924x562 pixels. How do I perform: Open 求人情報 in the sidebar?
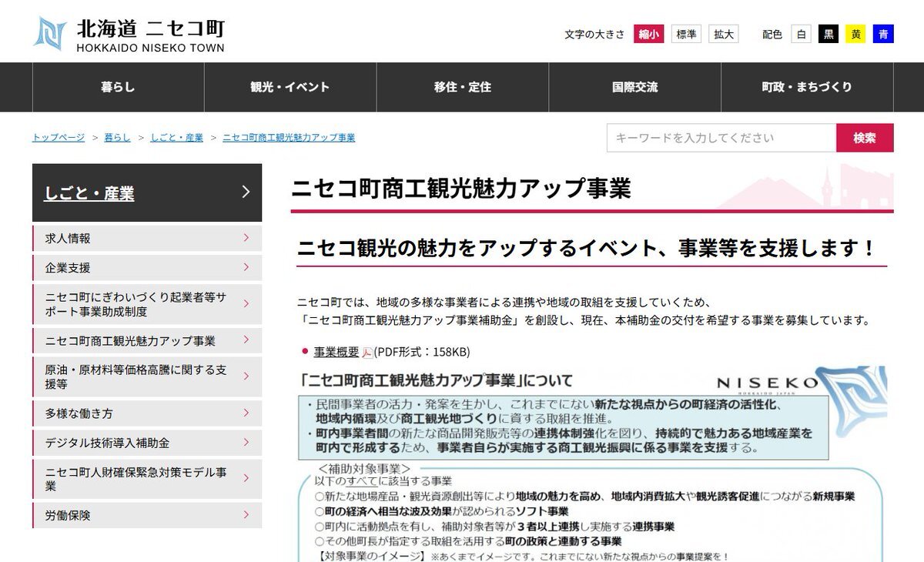(147, 238)
